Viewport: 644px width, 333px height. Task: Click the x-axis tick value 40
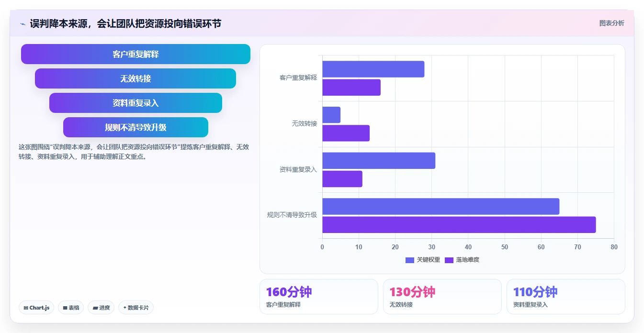(468, 247)
